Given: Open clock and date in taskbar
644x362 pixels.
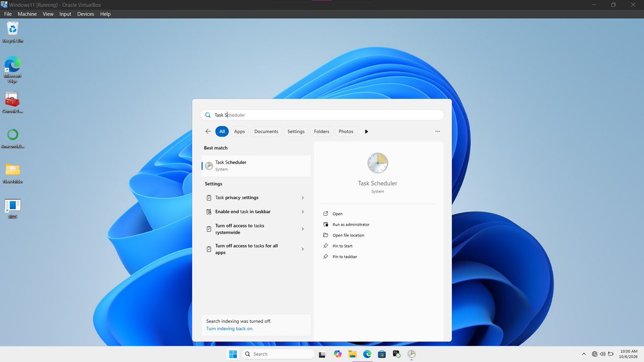Looking at the screenshot, I should (x=628, y=354).
